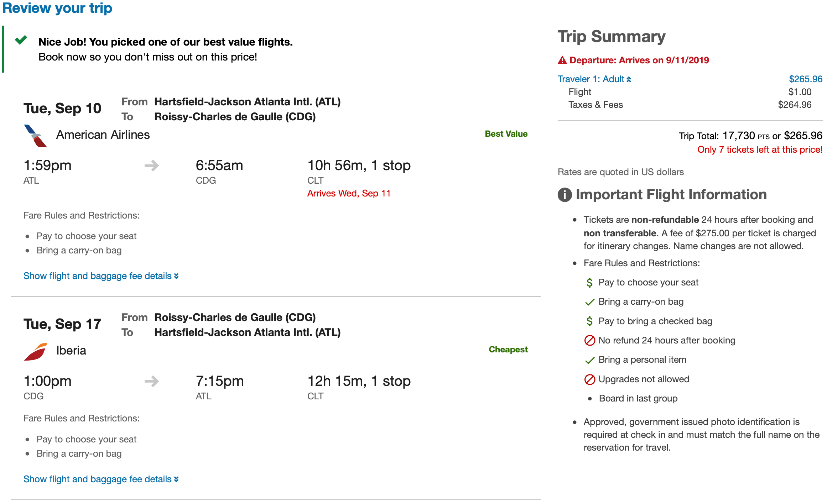The height and width of the screenshot is (504, 827).
Task: Click the American Airlines logo icon
Action: [35, 136]
